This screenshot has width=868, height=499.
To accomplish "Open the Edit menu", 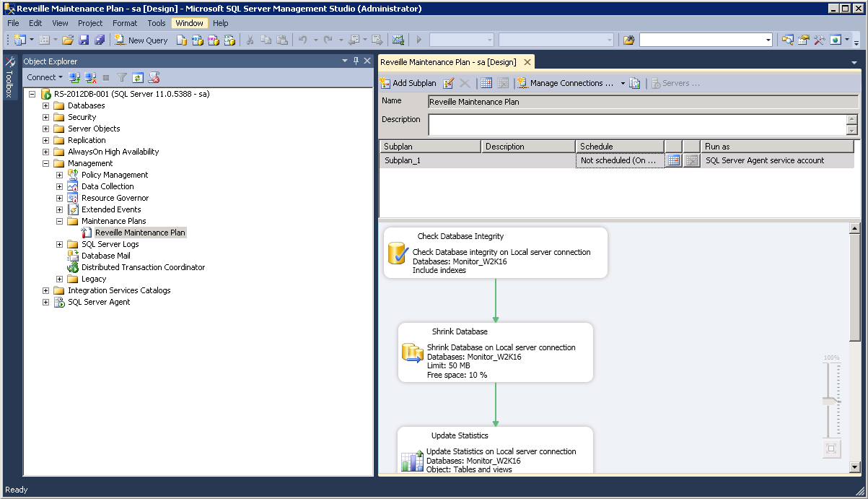I will click(35, 23).
